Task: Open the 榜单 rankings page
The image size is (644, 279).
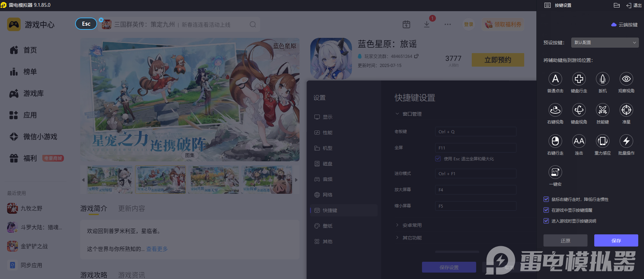Action: pyautogui.click(x=23, y=72)
